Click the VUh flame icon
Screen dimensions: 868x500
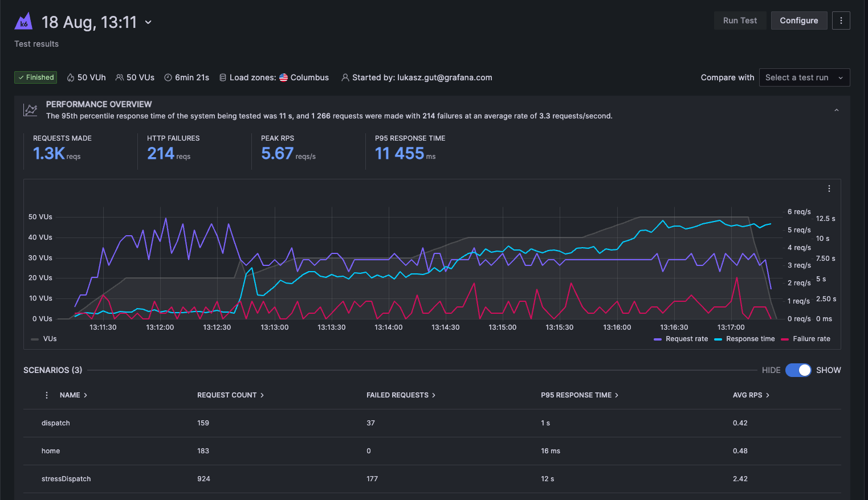(71, 77)
